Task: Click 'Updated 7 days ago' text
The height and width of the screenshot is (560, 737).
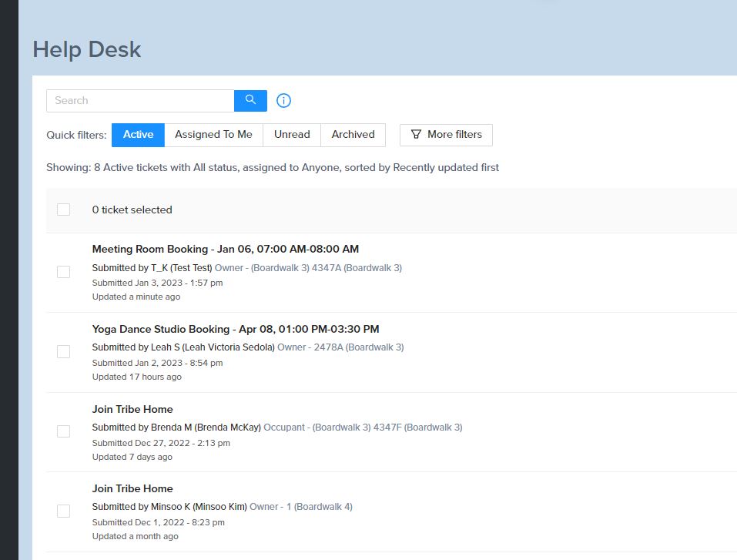Action: (x=132, y=457)
